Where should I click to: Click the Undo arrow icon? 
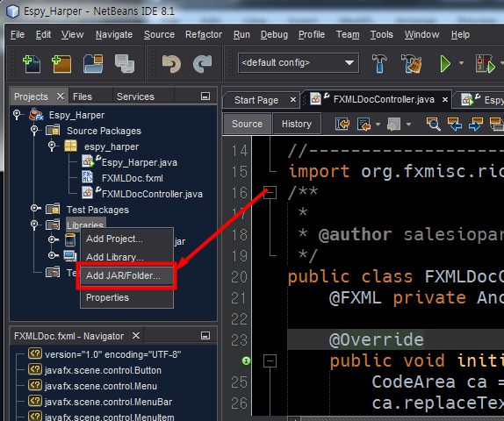171,63
